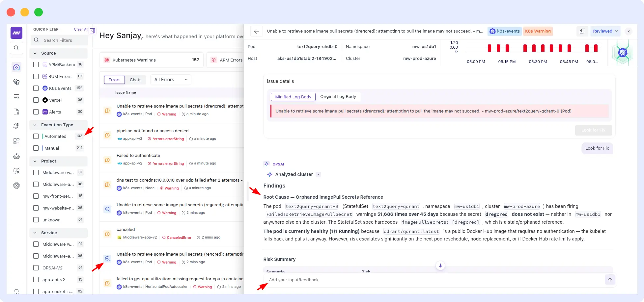Check the RUM Errors source filter

[x=36, y=76]
